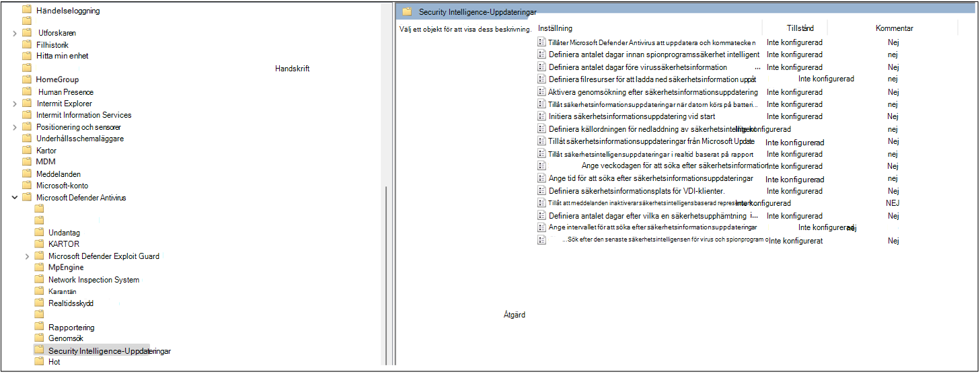
Task: Click the Underhållsschemaläggare folder icon
Action: 27,139
